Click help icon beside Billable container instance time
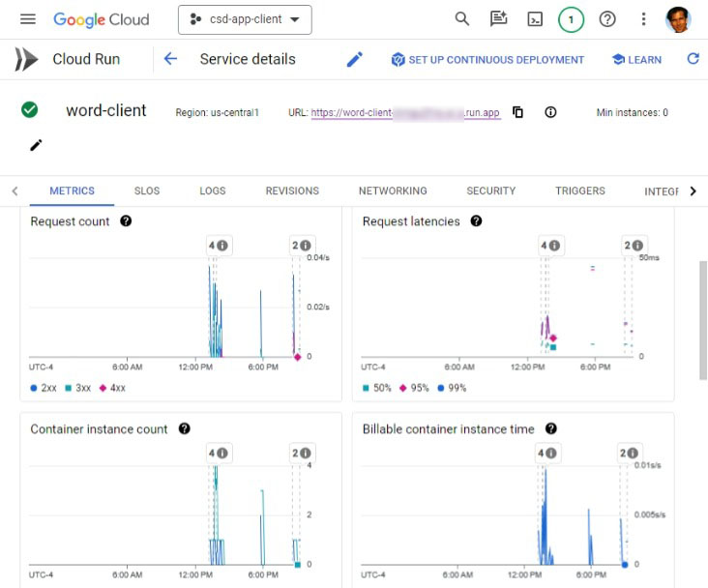 pyautogui.click(x=551, y=428)
